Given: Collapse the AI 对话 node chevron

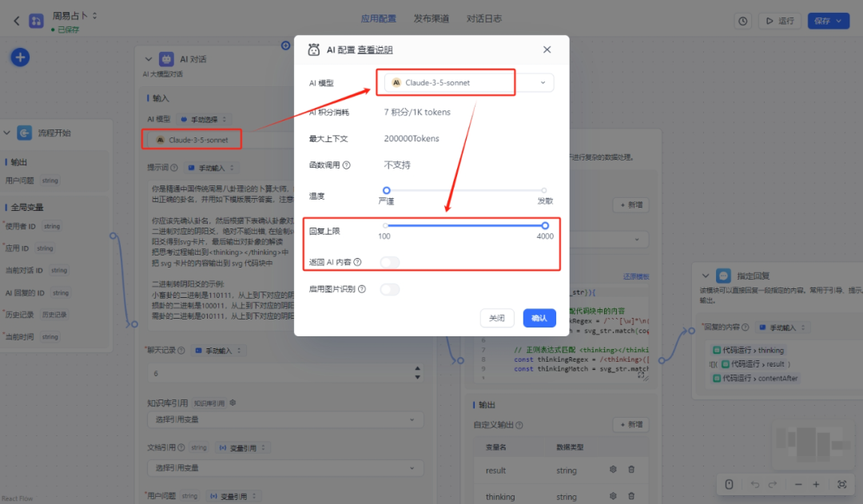Looking at the screenshot, I should pyautogui.click(x=149, y=59).
